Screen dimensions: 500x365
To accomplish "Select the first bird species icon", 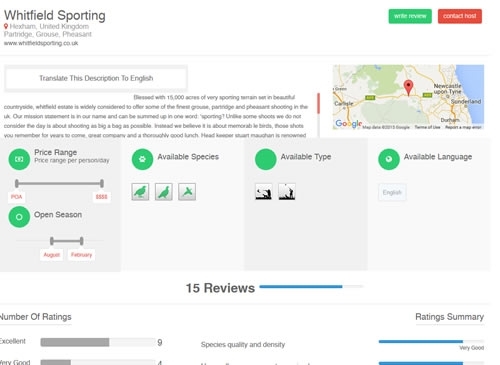I will [140, 192].
